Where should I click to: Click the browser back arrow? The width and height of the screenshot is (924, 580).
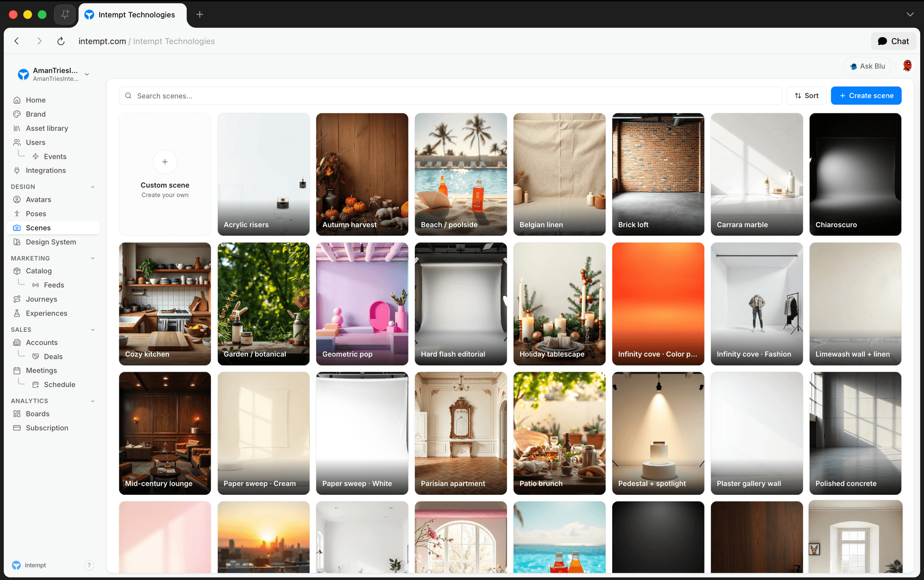(x=17, y=41)
